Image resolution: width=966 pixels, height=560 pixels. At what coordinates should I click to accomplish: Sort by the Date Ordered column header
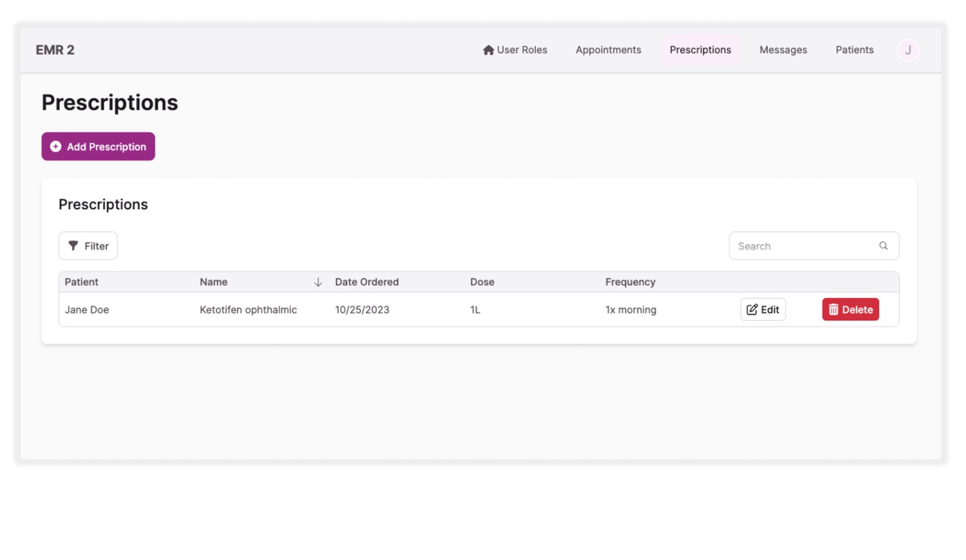tap(366, 282)
